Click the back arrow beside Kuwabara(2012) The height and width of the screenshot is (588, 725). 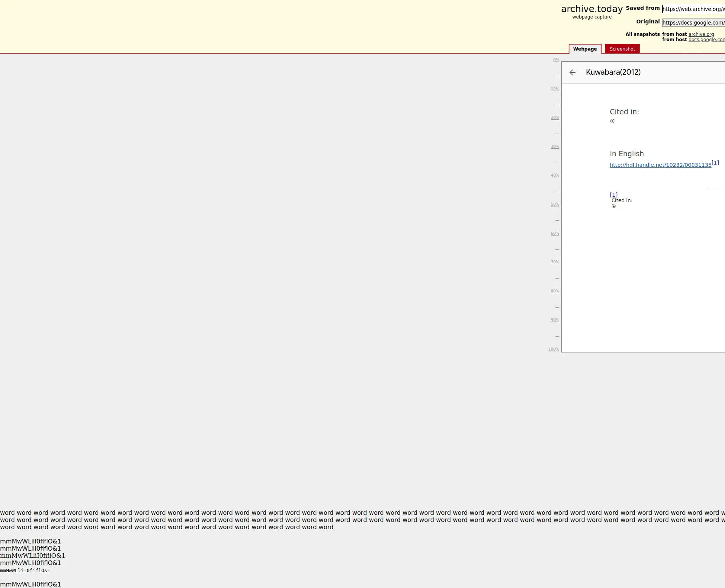point(572,72)
